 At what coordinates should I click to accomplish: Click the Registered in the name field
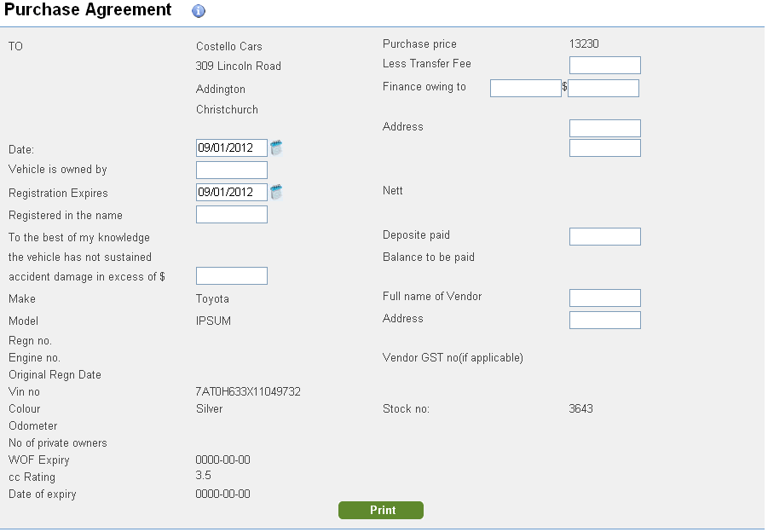click(x=232, y=214)
